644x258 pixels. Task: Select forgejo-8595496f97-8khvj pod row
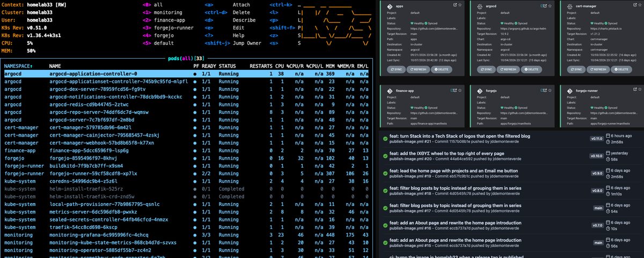click(186, 158)
